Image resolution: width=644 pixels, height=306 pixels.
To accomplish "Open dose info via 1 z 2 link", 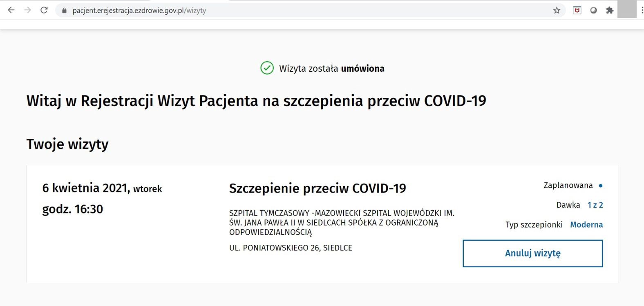I will pos(595,205).
